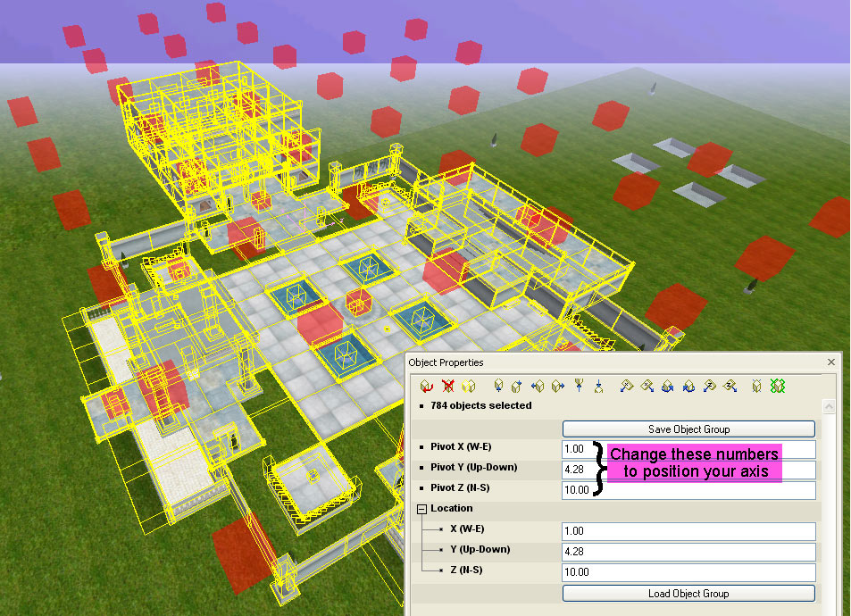Screen dimensions: 851x616
Task: Click the duplicate object icon with yellow outline
Action: [x=469, y=386]
